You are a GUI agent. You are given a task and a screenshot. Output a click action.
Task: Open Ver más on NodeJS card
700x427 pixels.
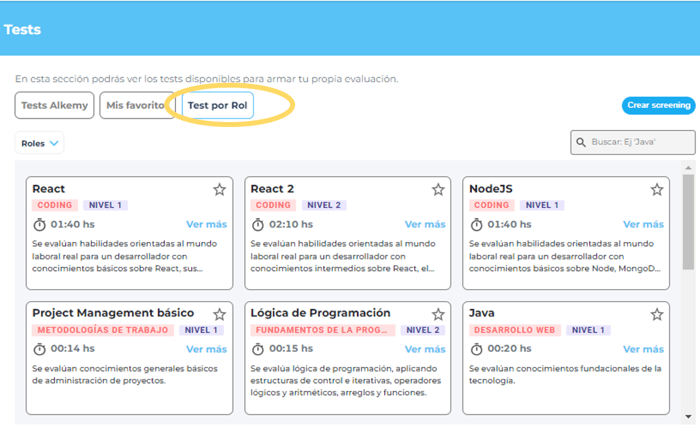click(x=643, y=224)
